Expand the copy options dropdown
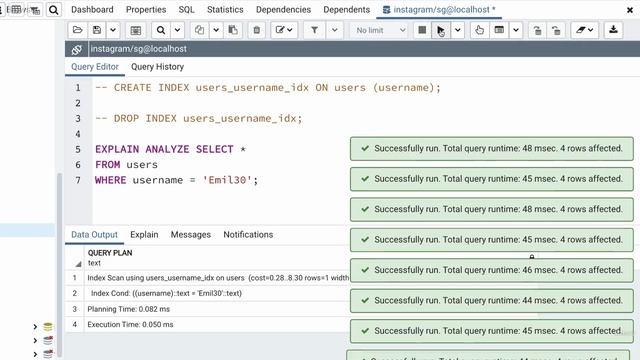 pos(216,30)
